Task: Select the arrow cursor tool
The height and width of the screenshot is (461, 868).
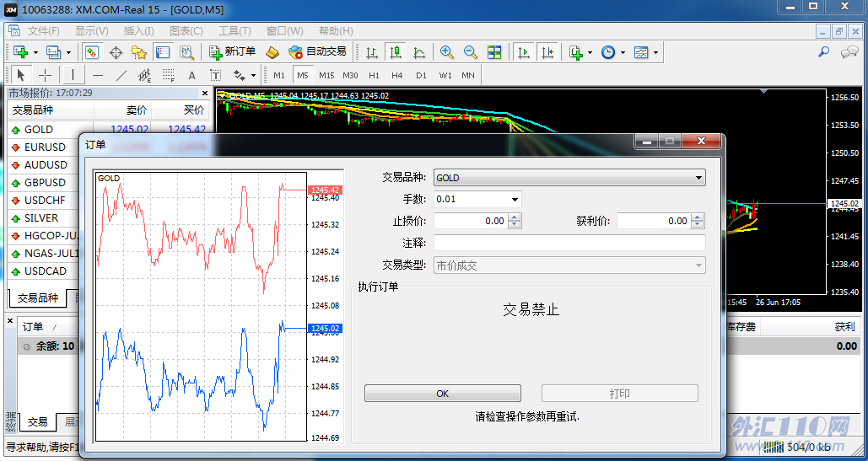Action: (x=21, y=75)
